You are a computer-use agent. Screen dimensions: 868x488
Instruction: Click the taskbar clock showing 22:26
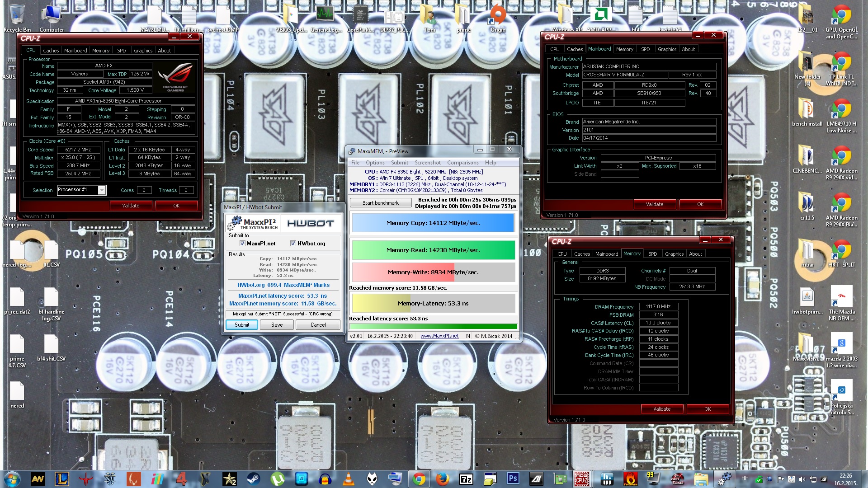click(x=845, y=479)
